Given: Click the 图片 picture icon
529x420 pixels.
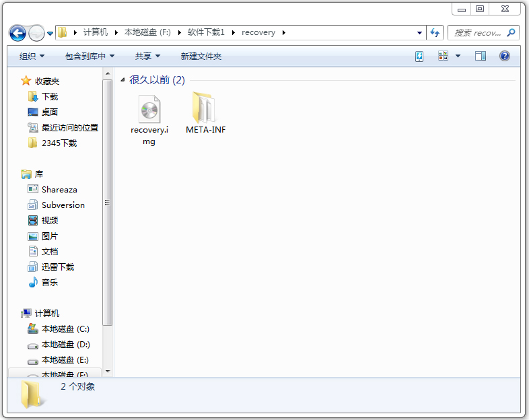Looking at the screenshot, I should tap(33, 236).
